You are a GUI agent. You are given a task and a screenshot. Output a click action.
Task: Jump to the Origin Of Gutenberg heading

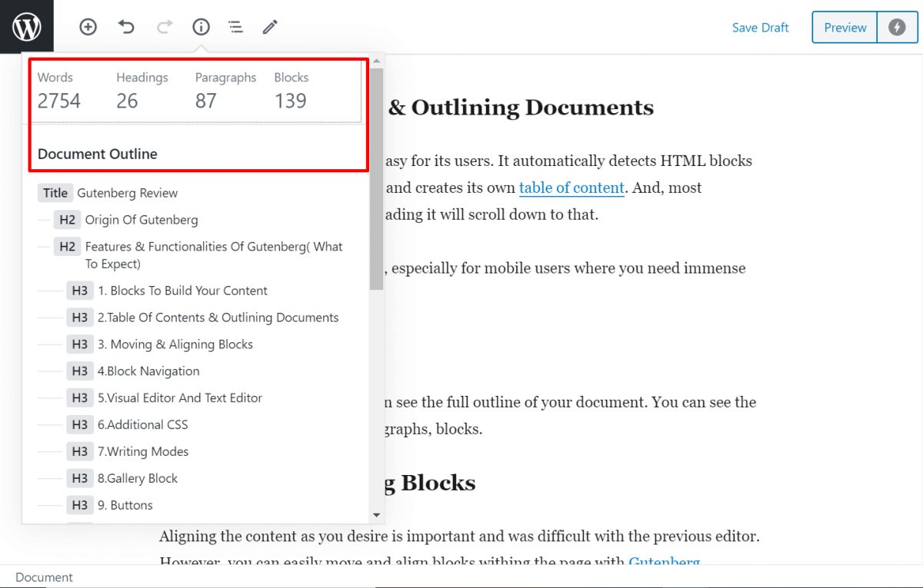[142, 220]
